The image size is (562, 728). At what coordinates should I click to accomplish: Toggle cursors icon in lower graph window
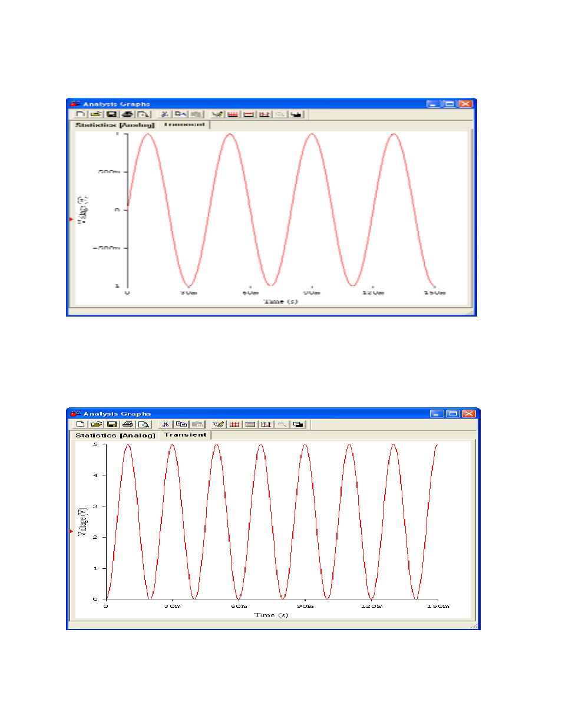point(266,424)
